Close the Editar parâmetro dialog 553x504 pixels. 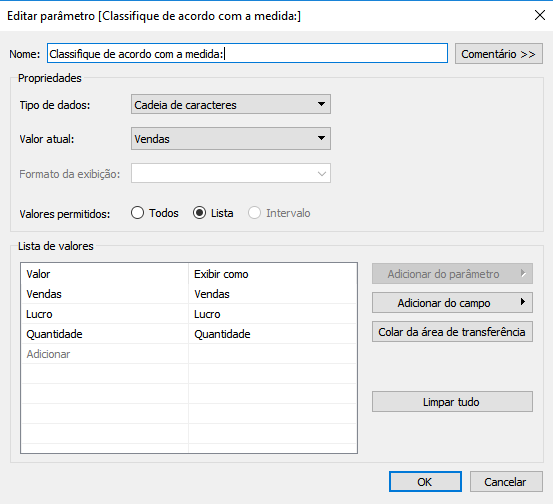pyautogui.click(x=540, y=15)
